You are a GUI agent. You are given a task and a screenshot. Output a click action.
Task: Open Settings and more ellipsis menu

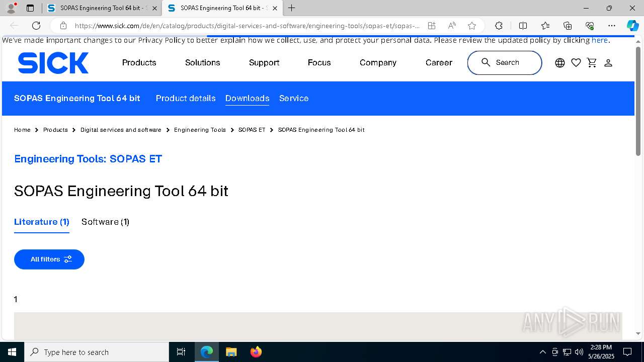[x=612, y=26]
